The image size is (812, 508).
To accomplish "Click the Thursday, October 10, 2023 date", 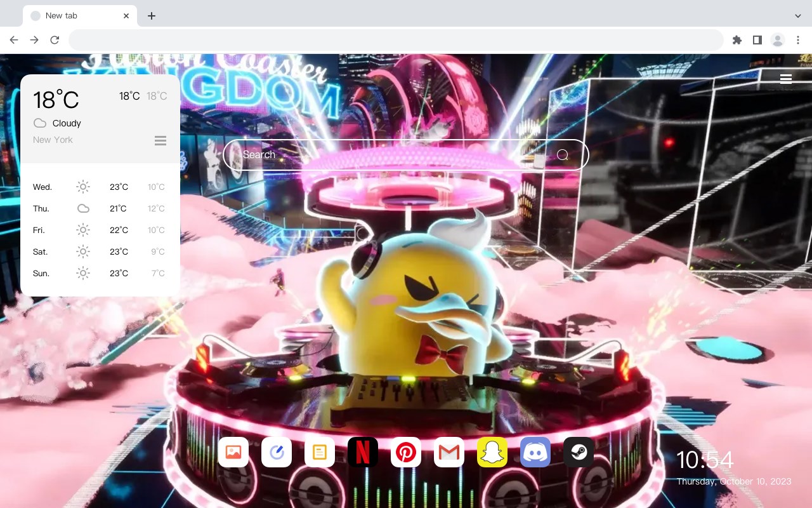I will 734,481.
